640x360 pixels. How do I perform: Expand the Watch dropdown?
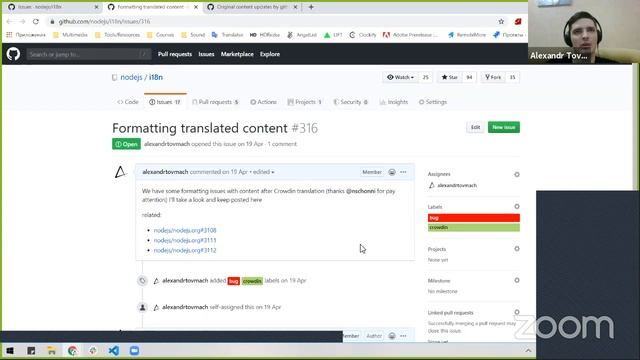click(x=400, y=77)
